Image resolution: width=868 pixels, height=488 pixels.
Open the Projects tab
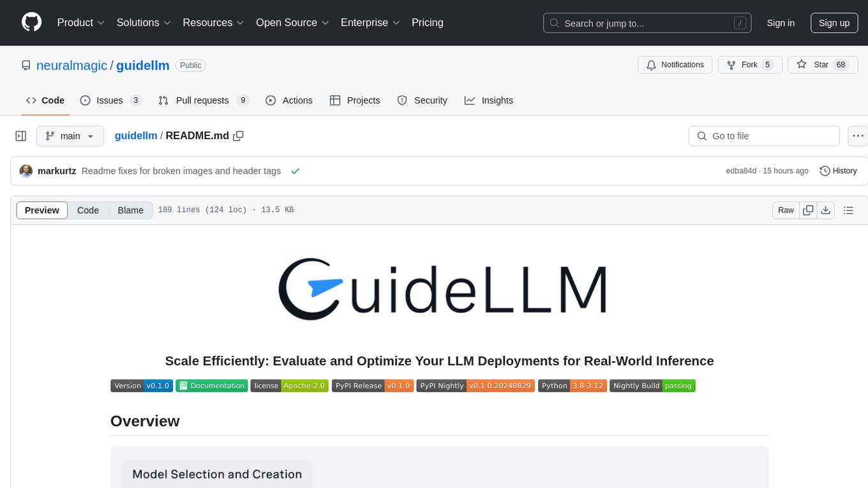coord(355,100)
